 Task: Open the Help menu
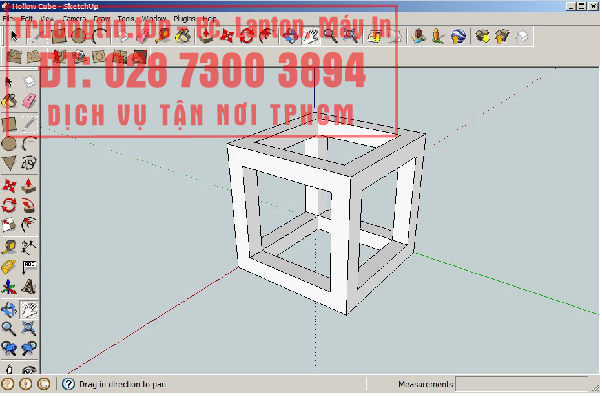209,19
